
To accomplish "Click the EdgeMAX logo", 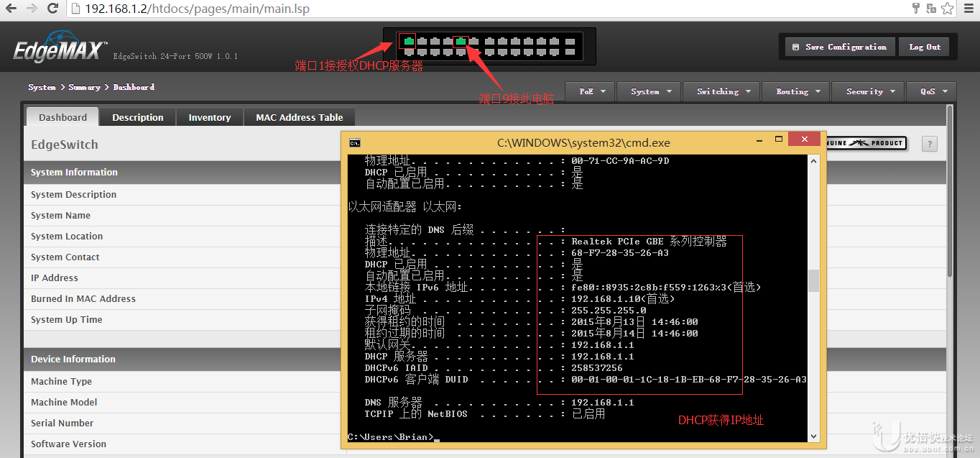I will tap(60, 48).
